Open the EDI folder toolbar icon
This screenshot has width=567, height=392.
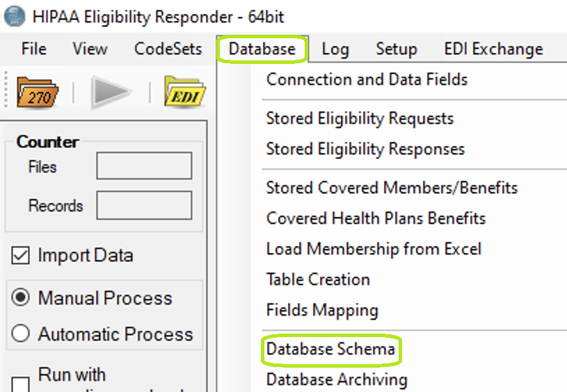pos(185,91)
